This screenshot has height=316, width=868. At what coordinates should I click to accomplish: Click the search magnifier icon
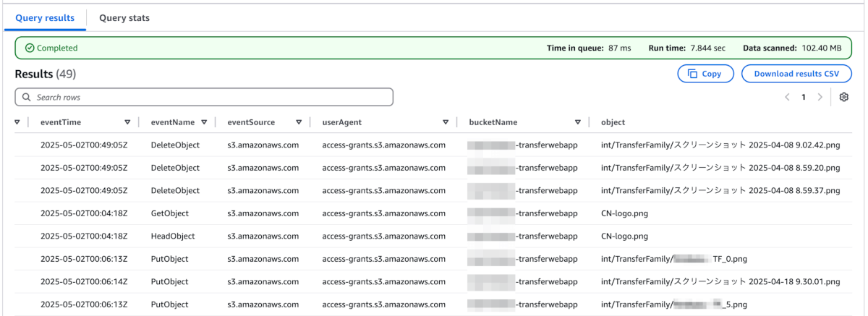(27, 97)
